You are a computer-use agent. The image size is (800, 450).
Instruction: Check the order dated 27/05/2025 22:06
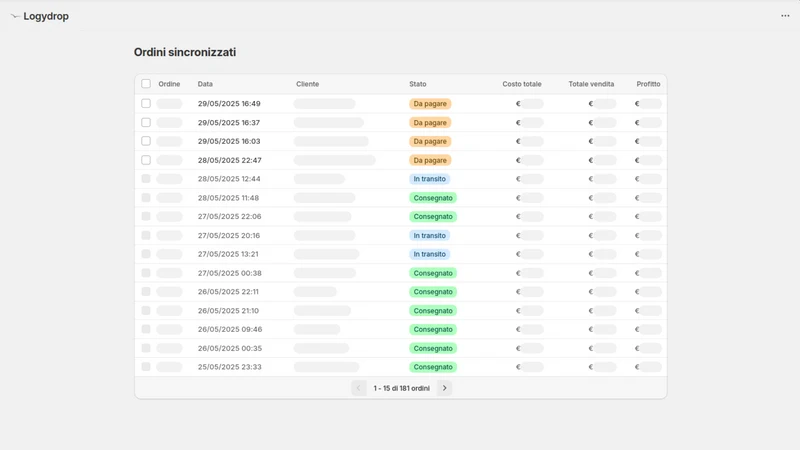point(146,216)
